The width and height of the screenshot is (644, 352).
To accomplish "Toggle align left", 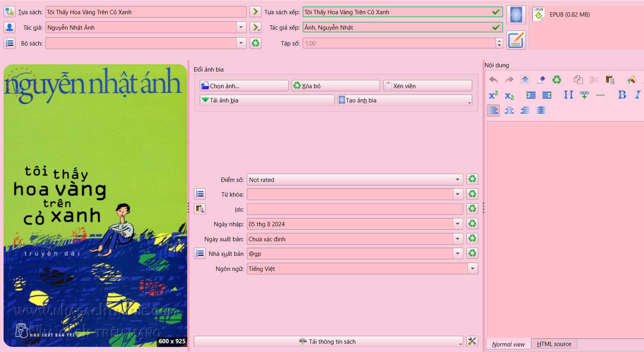I will (x=493, y=110).
